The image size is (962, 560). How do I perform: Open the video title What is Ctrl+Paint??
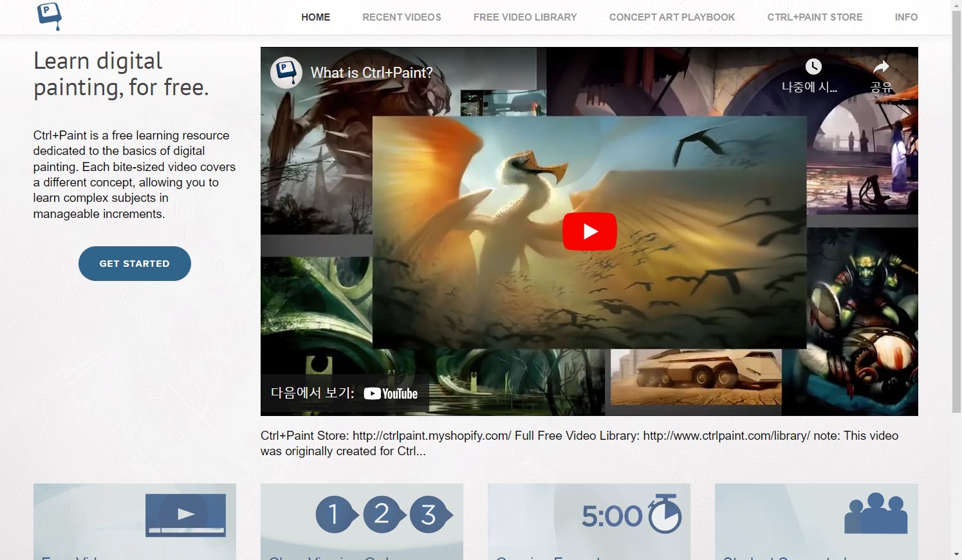[372, 73]
